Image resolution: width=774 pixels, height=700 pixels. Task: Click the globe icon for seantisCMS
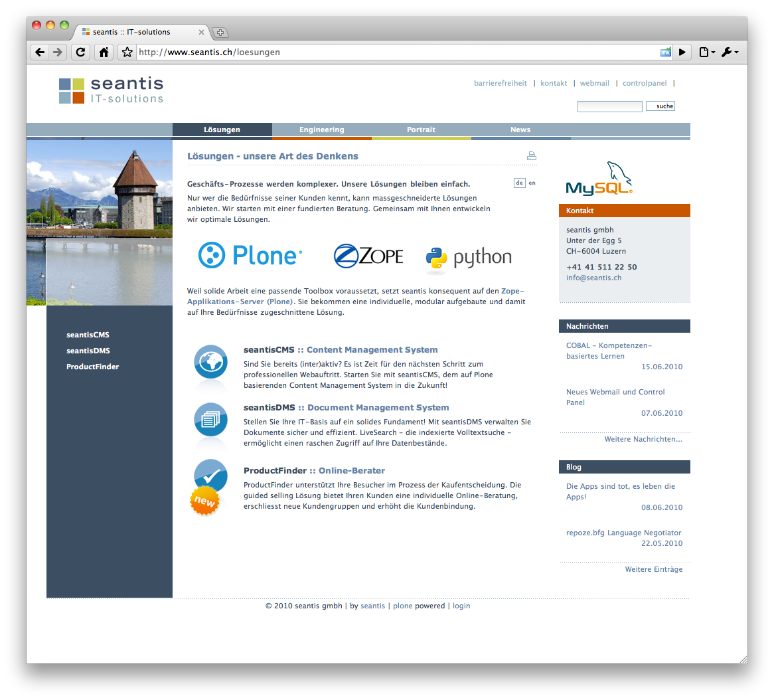(x=211, y=361)
